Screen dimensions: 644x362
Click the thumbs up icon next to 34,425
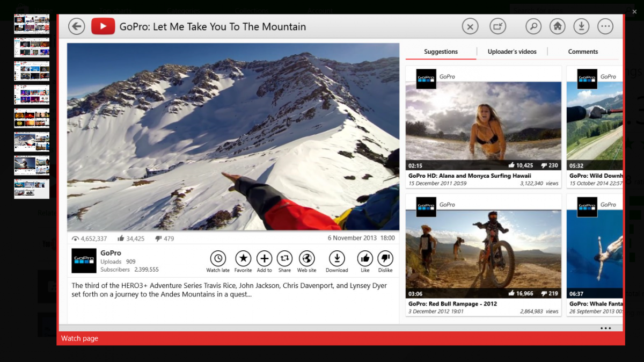(121, 238)
